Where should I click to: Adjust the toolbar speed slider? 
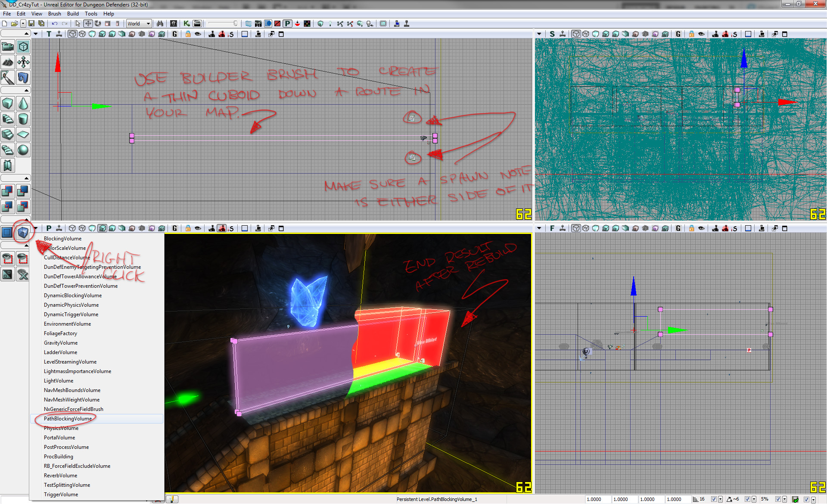[x=223, y=24]
